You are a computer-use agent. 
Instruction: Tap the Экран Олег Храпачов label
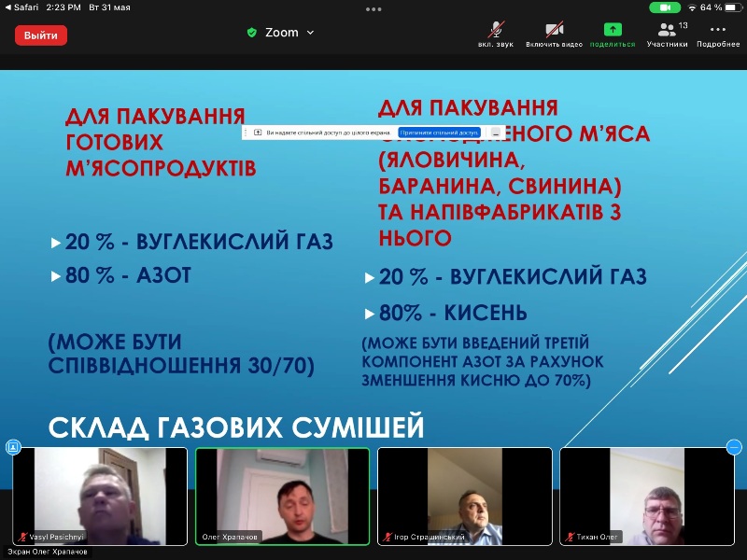48,552
